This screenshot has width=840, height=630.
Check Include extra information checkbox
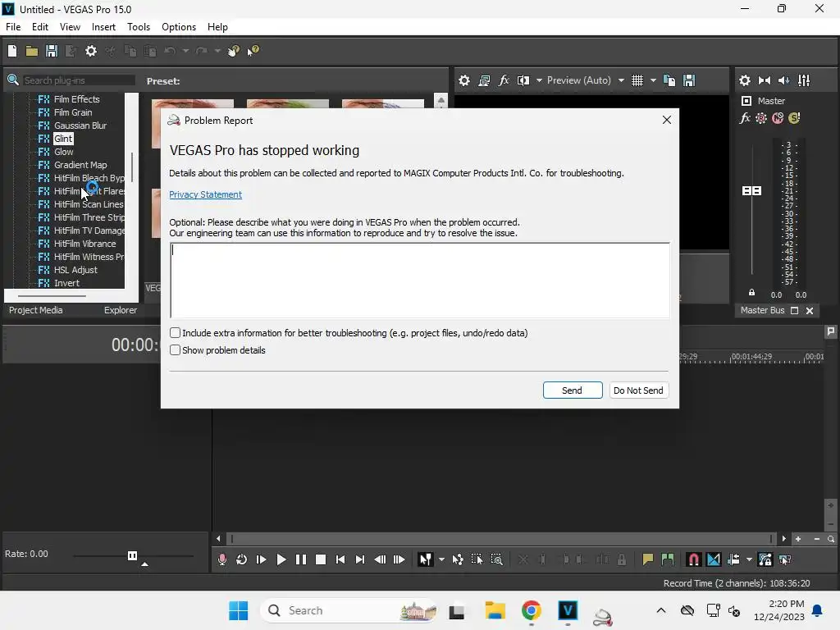176,333
